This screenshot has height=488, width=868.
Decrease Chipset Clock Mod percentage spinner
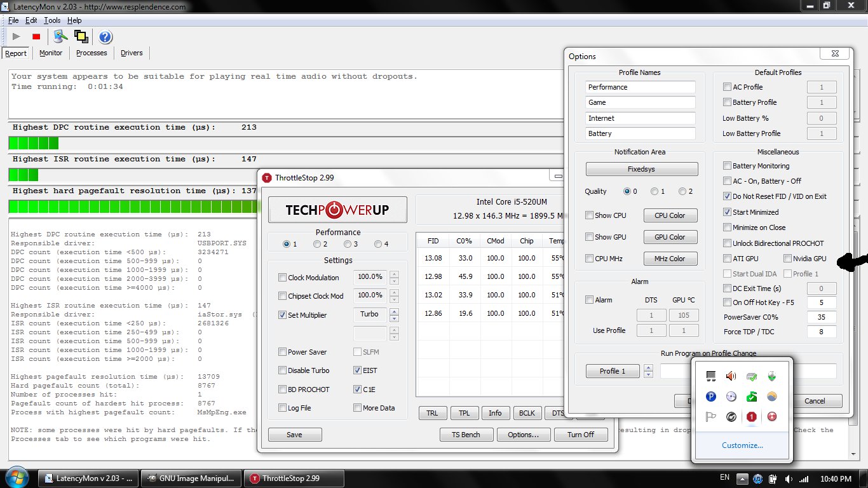394,299
